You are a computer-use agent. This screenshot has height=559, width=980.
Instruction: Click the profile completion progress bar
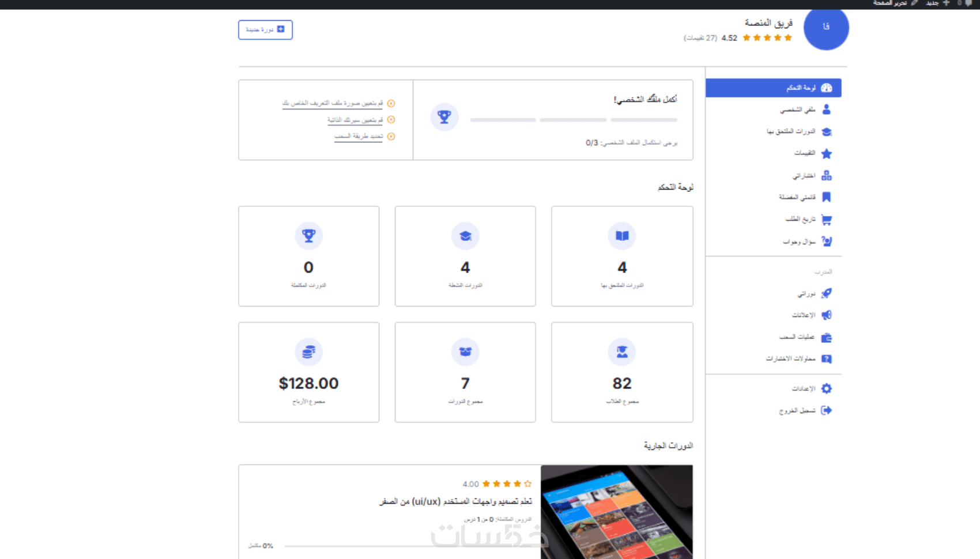tap(573, 120)
